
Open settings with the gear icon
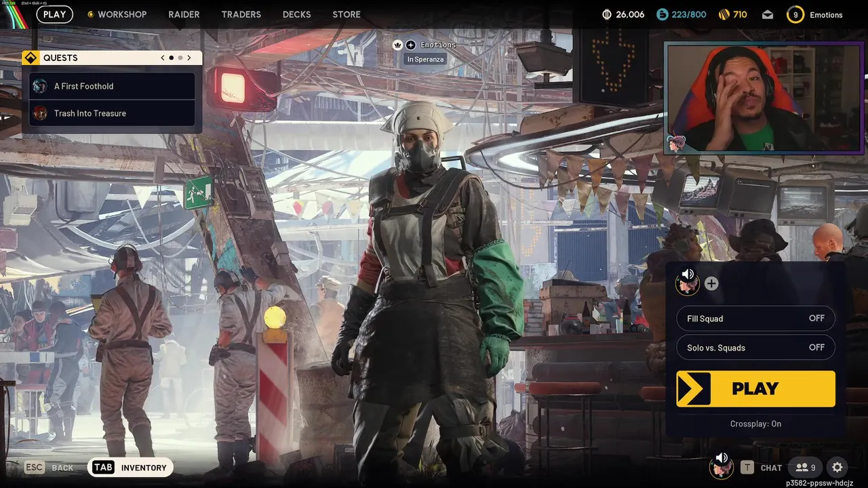(837, 467)
